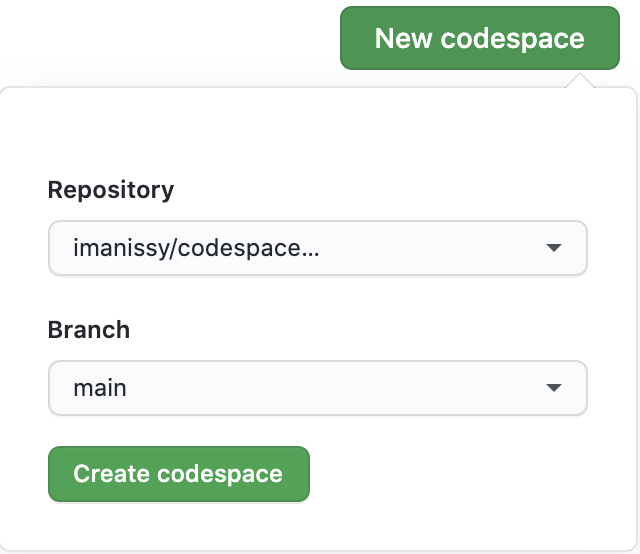
Task: Click the main branch name text
Action: click(100, 388)
